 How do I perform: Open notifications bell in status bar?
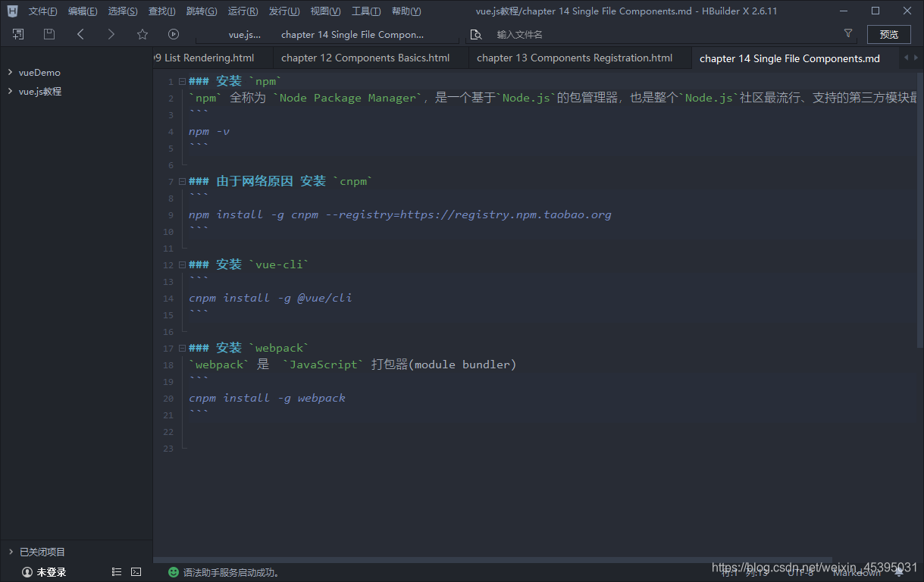899,572
